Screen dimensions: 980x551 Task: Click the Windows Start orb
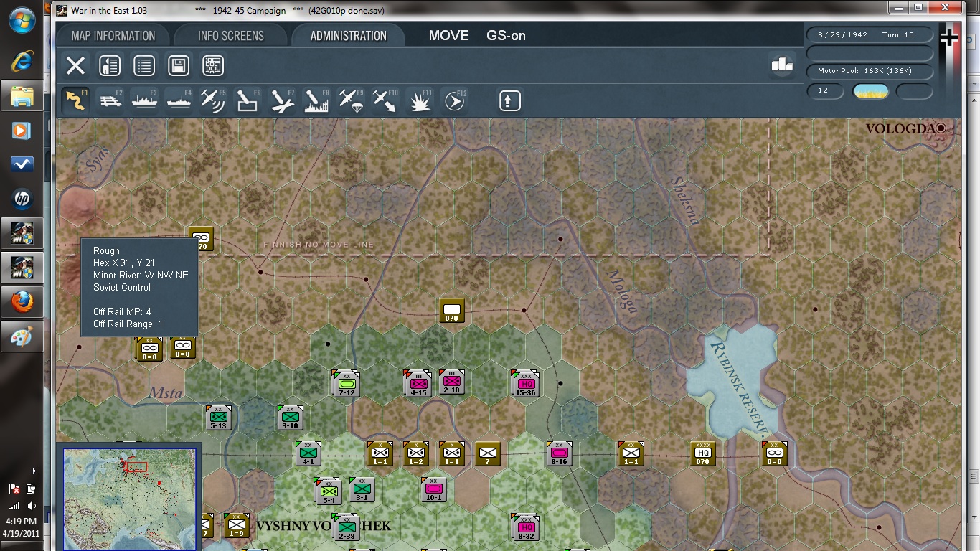pyautogui.click(x=22, y=20)
